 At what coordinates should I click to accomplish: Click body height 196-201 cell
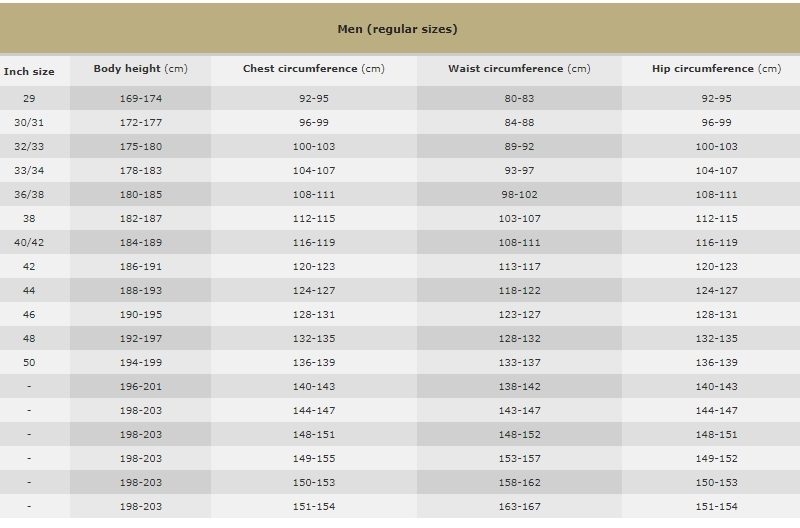coord(140,387)
